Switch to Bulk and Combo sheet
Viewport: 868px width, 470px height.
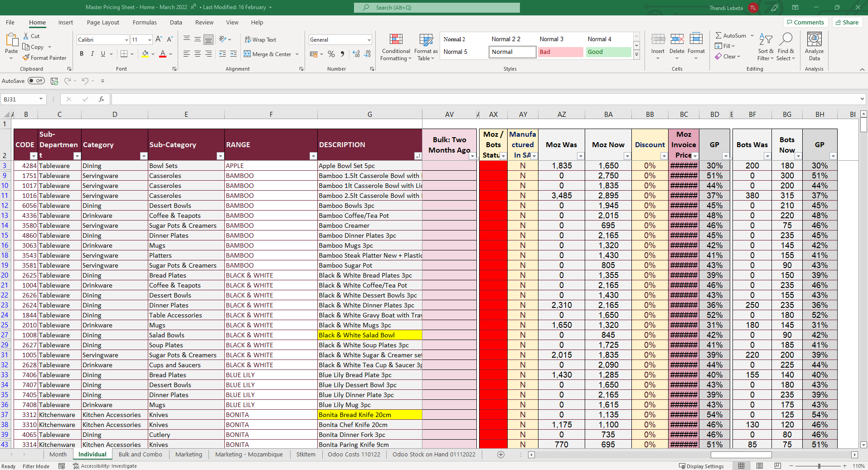(x=140, y=455)
